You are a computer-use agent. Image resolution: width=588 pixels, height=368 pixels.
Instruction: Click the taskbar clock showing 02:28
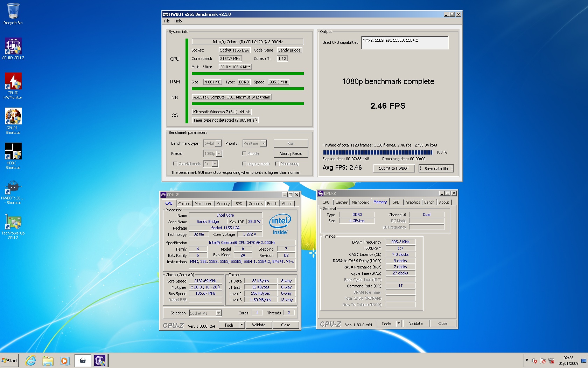[568, 361]
